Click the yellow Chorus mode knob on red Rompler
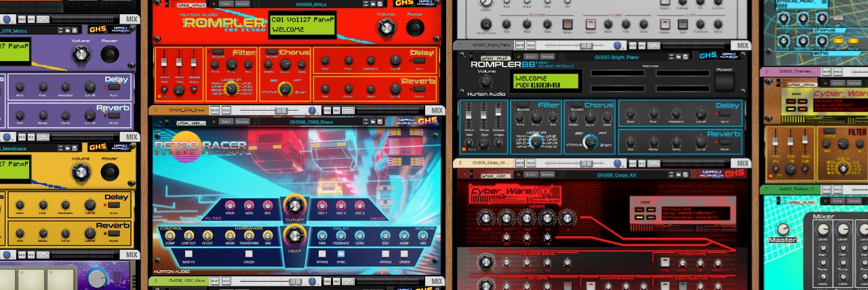 pyautogui.click(x=284, y=88)
